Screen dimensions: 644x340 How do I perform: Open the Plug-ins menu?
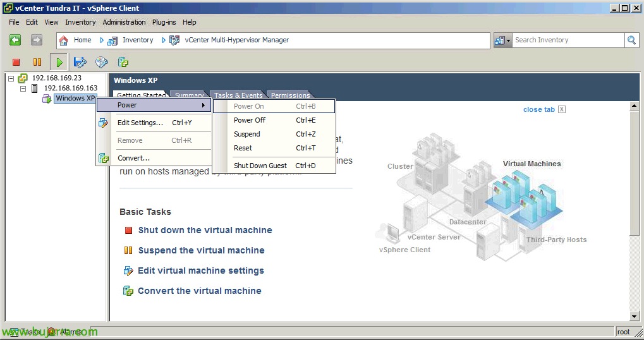click(164, 22)
